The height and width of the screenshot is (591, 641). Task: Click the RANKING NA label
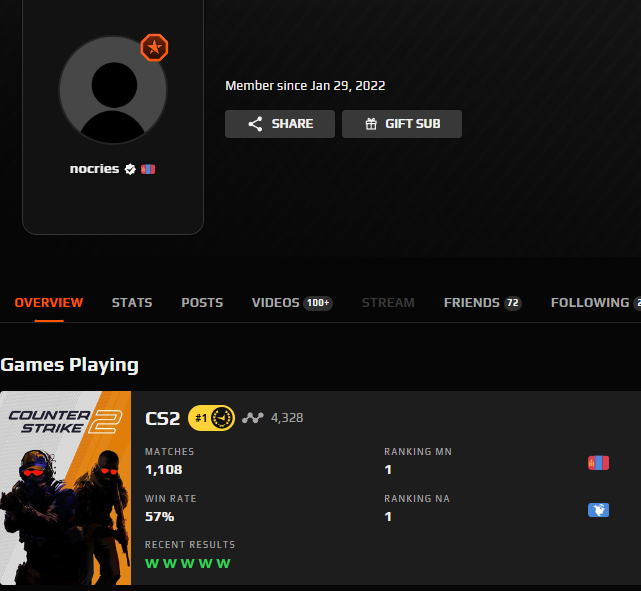(417, 499)
